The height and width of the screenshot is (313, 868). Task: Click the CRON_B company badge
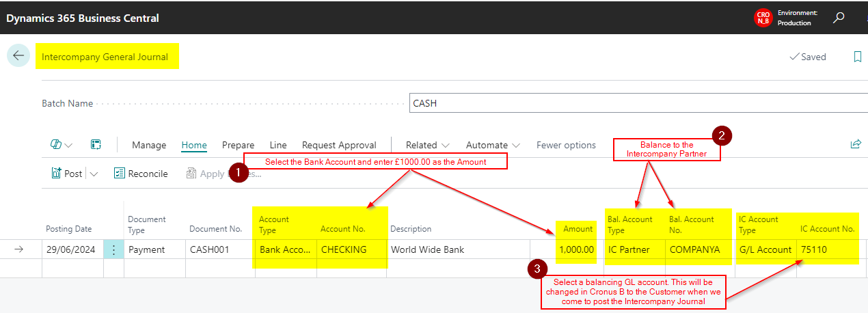(762, 18)
